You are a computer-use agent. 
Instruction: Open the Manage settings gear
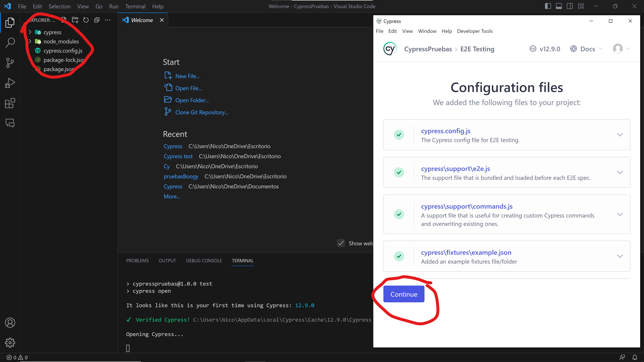pos(10,343)
